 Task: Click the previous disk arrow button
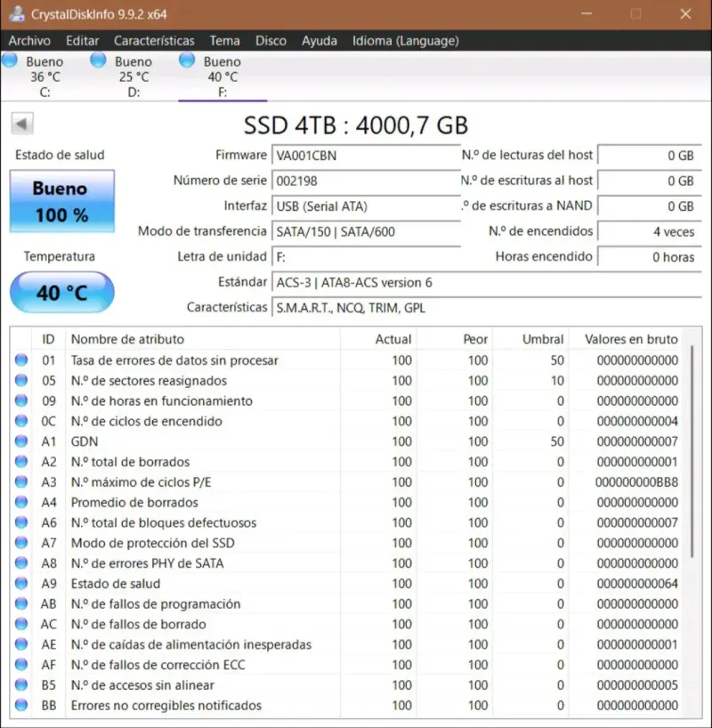coord(22,124)
